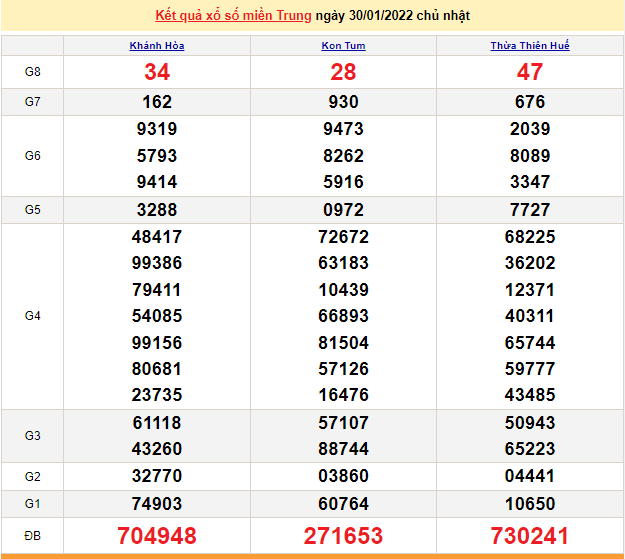Click the G4 row label
The height and width of the screenshot is (559, 625).
coord(32,316)
